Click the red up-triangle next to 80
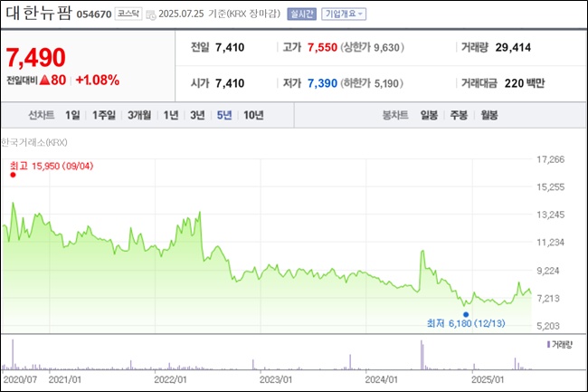 [x=44, y=80]
